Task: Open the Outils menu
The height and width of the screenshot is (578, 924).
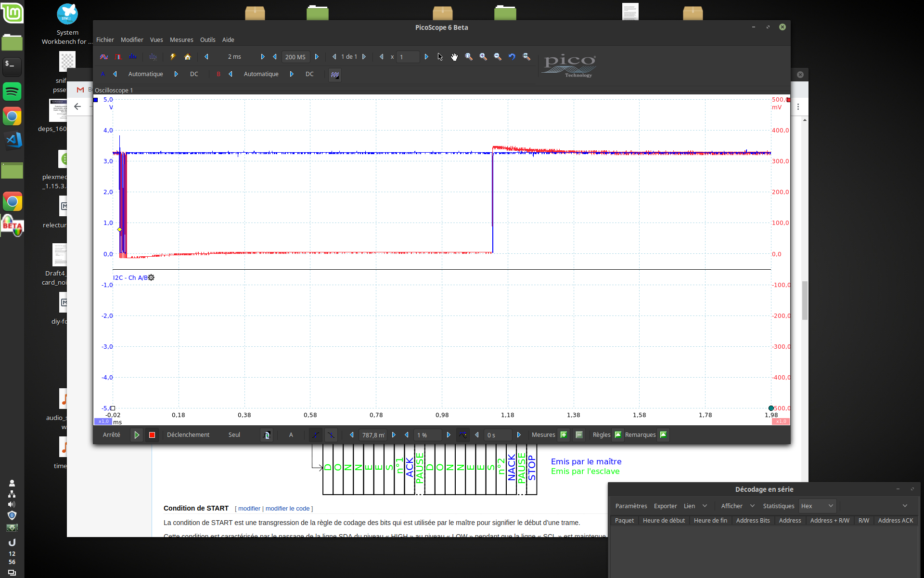Action: [x=207, y=40]
